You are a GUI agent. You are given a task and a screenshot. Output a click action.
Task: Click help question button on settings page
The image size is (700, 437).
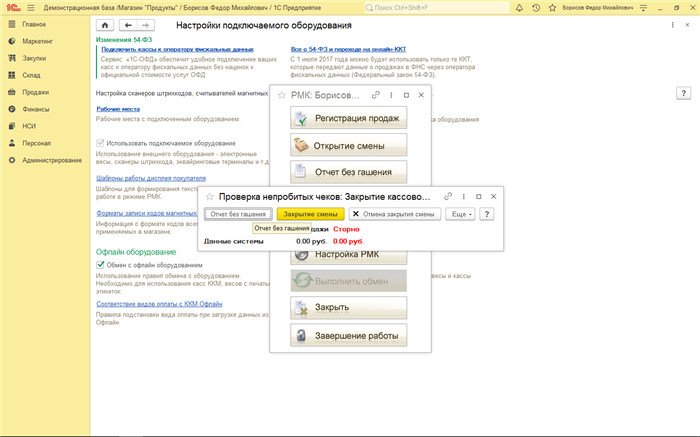(x=683, y=93)
